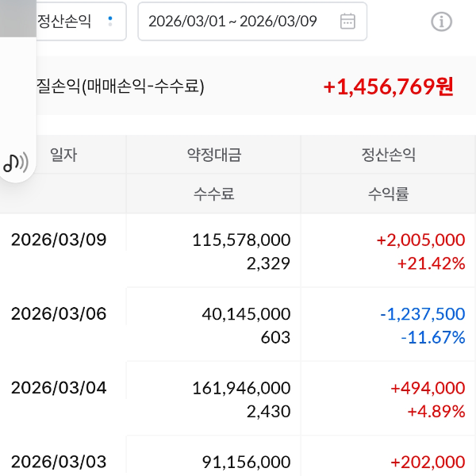476x476 pixels.
Task: Open the calendar date picker icon
Action: 347,21
